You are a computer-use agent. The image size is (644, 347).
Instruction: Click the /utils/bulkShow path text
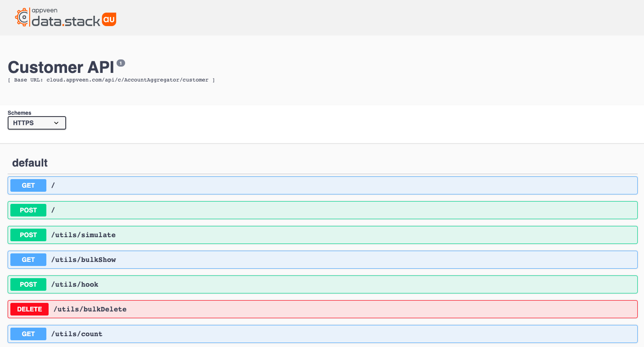[84, 260]
